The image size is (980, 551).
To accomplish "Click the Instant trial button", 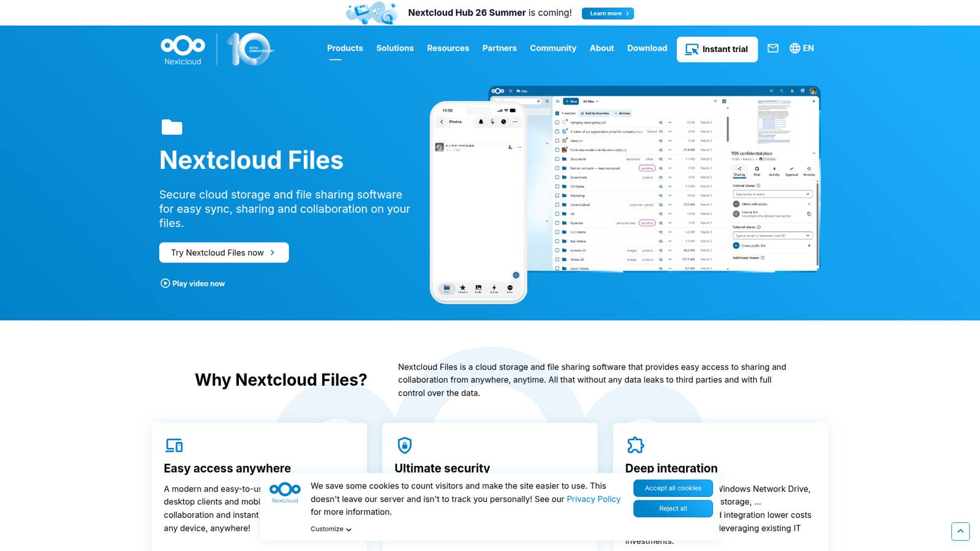I will click(x=717, y=49).
